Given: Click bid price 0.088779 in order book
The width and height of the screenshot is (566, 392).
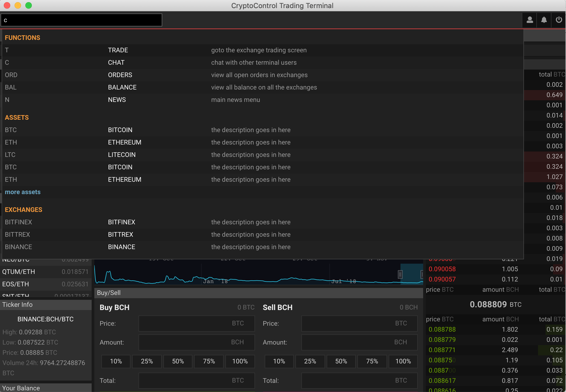Looking at the screenshot, I should click(x=442, y=340).
